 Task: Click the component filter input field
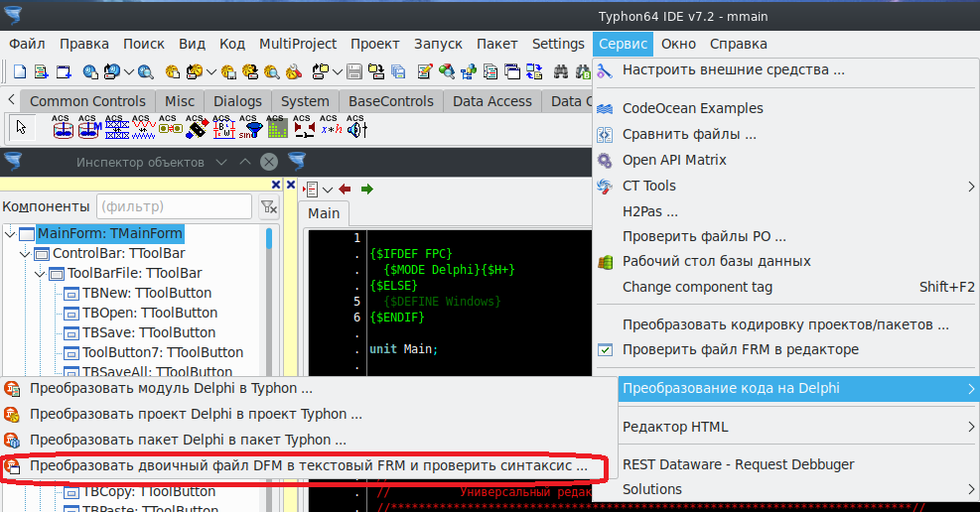[175, 206]
